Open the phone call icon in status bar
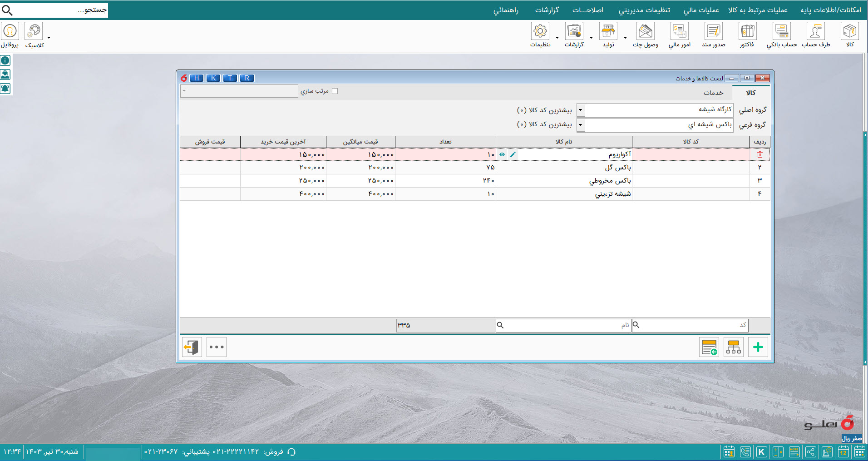Viewport: 868px width, 461px height. click(745, 452)
